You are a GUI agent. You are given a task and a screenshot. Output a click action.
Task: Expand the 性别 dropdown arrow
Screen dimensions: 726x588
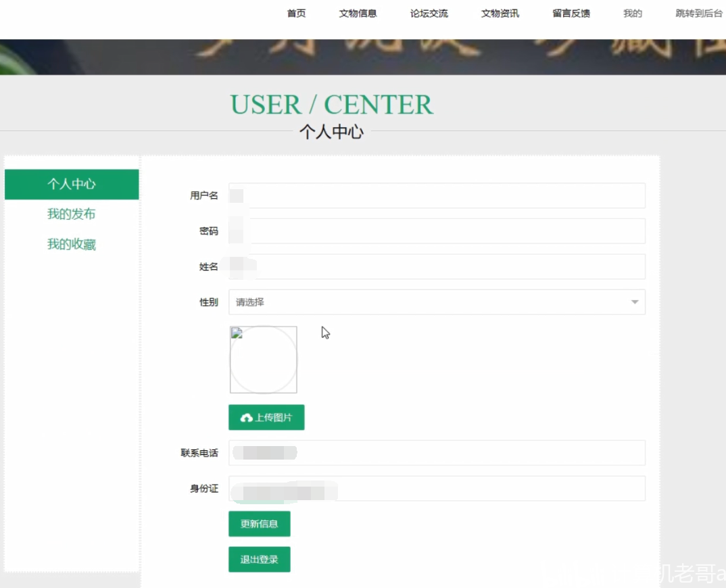coord(635,302)
